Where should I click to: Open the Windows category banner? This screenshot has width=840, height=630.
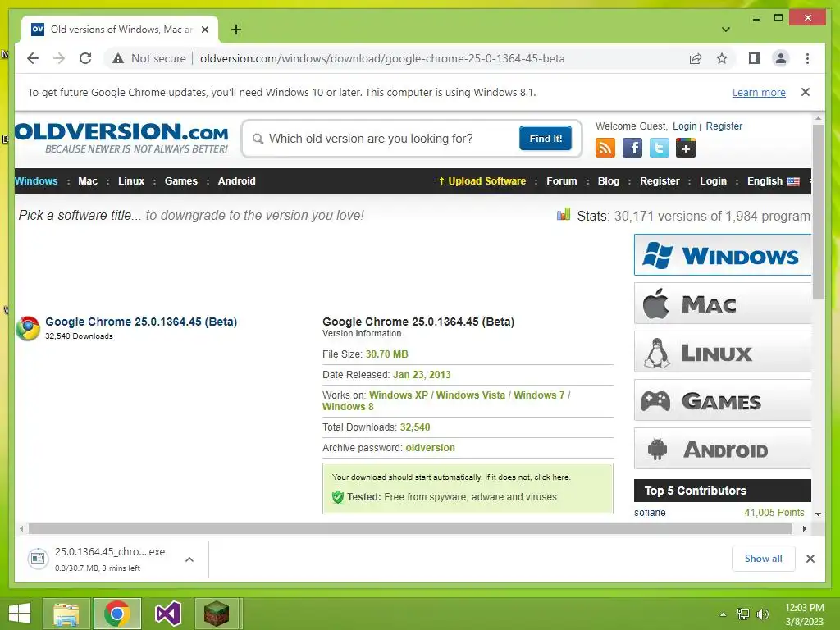[723, 255]
